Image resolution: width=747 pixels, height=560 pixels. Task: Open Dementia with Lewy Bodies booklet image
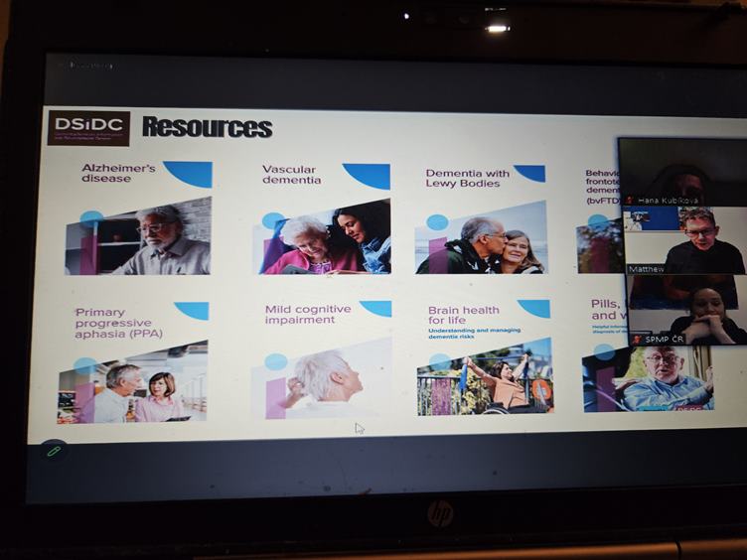(482, 238)
